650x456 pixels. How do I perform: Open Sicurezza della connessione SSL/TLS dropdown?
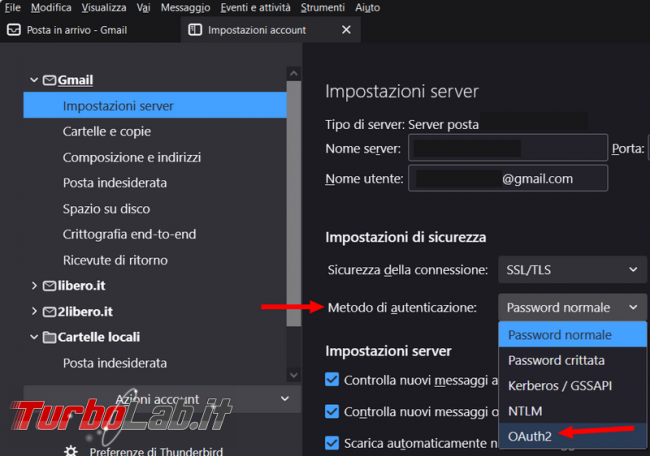click(x=572, y=270)
